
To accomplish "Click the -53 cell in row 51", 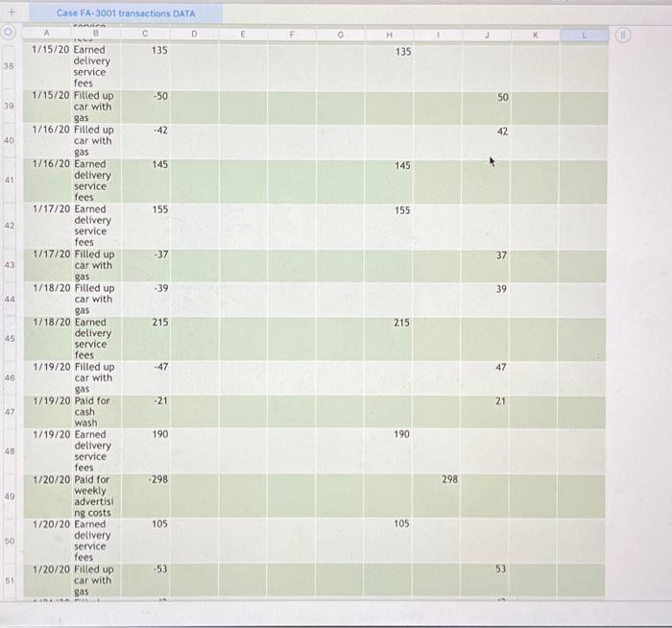I will click(x=146, y=580).
